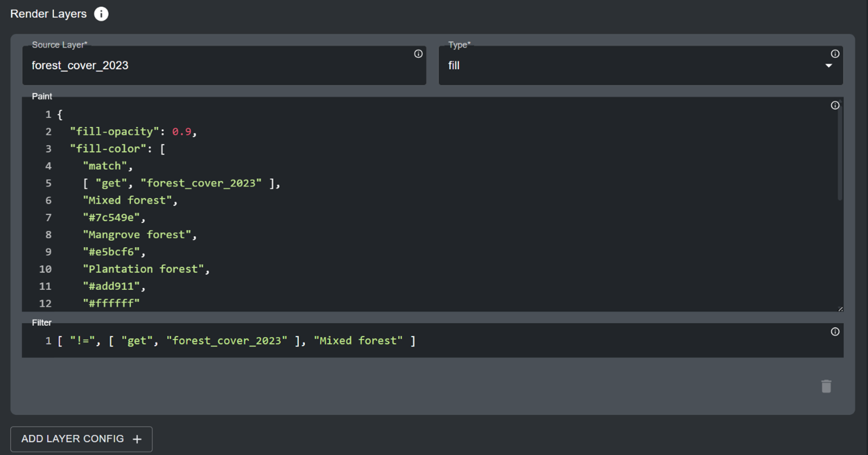Focus the Source Layer text field
868x455 pixels.
pos(219,66)
